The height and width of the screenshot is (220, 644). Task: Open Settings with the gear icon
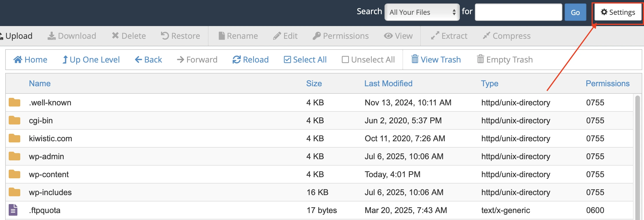pyautogui.click(x=618, y=12)
